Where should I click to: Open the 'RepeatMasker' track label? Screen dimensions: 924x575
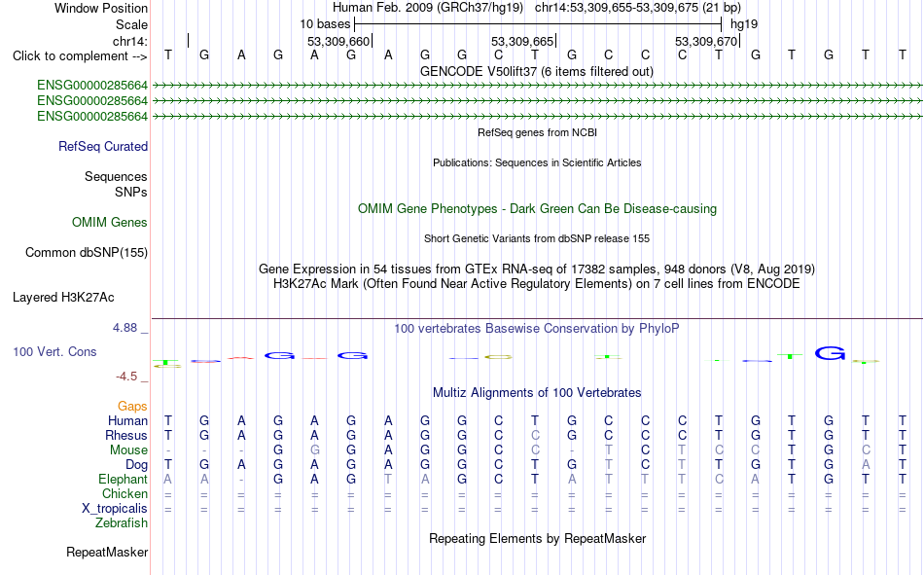(107, 552)
